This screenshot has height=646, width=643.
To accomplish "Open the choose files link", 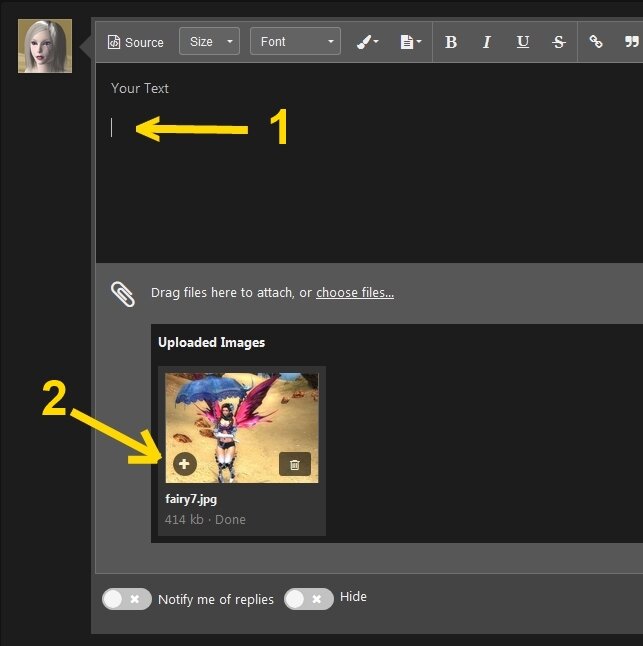I will [x=355, y=293].
